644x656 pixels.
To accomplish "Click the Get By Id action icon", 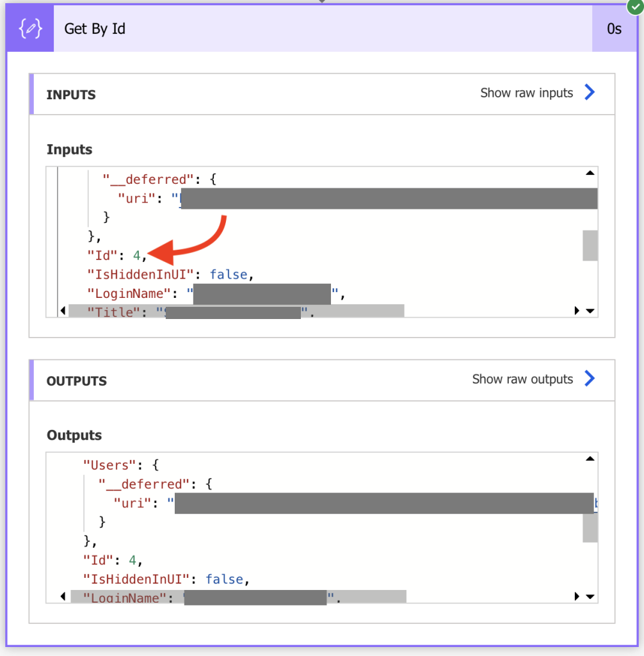I will pyautogui.click(x=29, y=28).
